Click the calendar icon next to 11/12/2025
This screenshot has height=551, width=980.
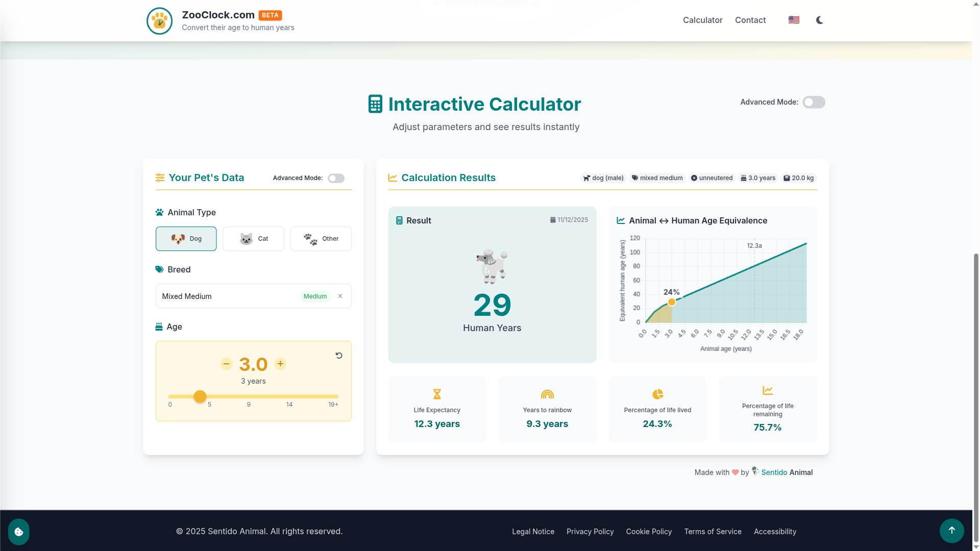(x=553, y=219)
